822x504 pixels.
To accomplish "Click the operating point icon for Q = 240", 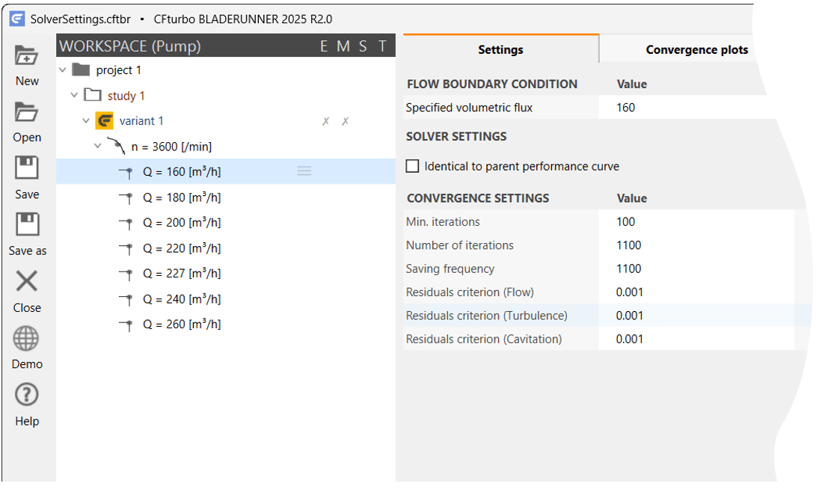I will pyautogui.click(x=126, y=300).
